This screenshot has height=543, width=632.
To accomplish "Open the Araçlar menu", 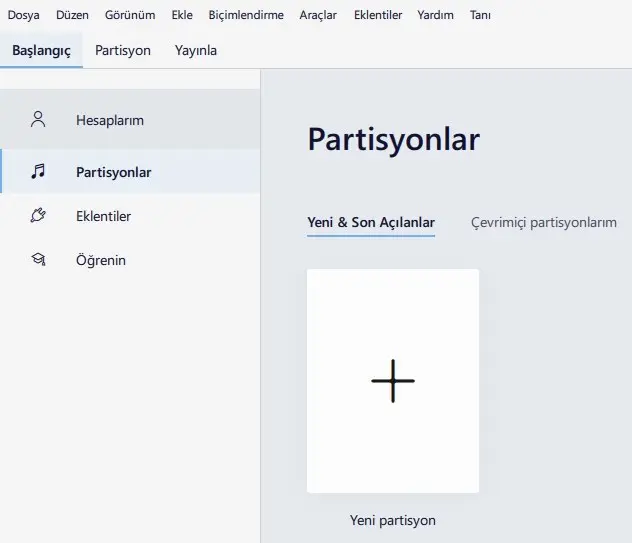I will coord(318,15).
